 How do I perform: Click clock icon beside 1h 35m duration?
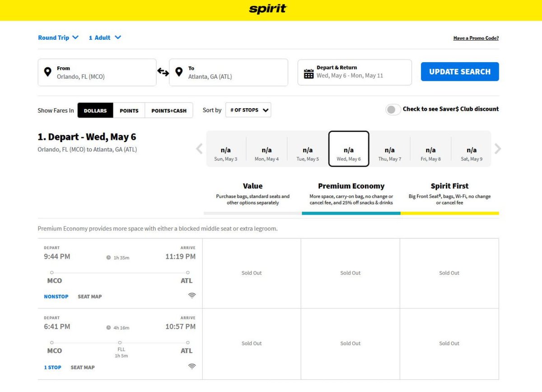coord(108,258)
